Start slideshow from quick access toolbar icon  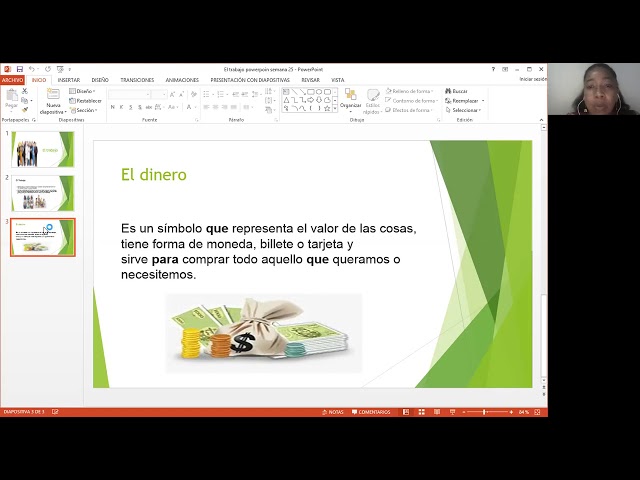tap(60, 69)
